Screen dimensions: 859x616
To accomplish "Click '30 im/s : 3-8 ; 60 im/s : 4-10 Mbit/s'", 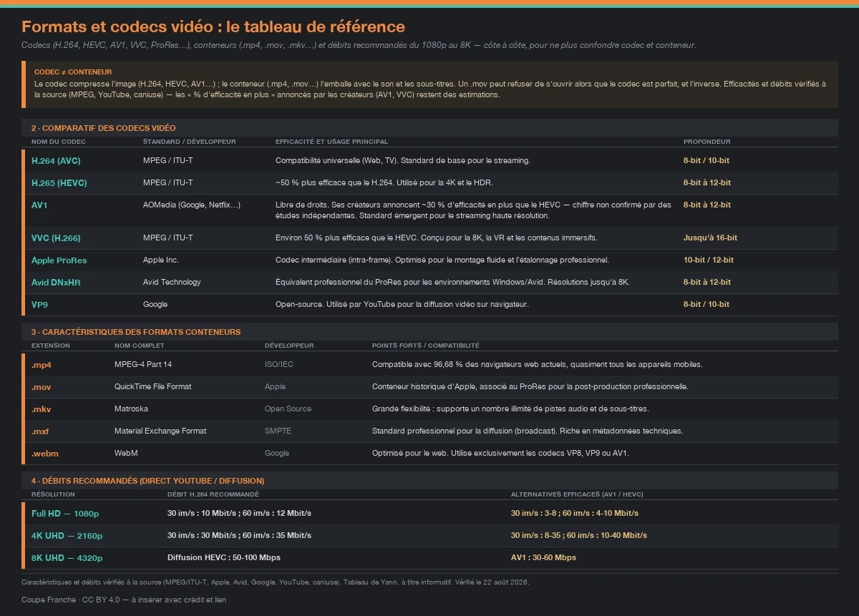I will 575,514.
